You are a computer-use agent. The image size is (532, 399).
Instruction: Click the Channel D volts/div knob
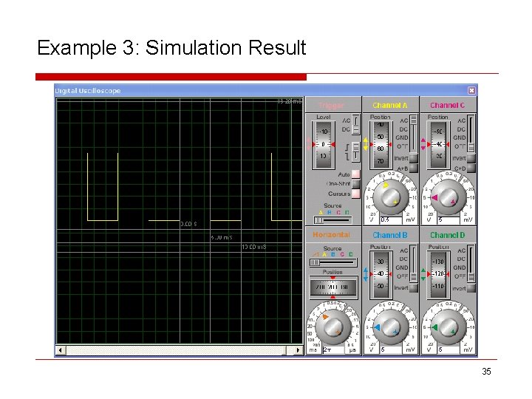point(449,327)
